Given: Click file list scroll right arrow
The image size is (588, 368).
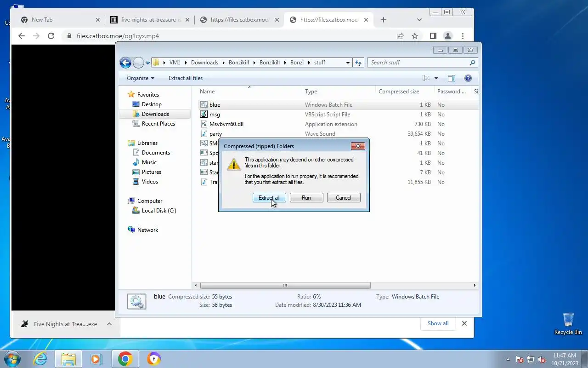Looking at the screenshot, I should pos(475,285).
